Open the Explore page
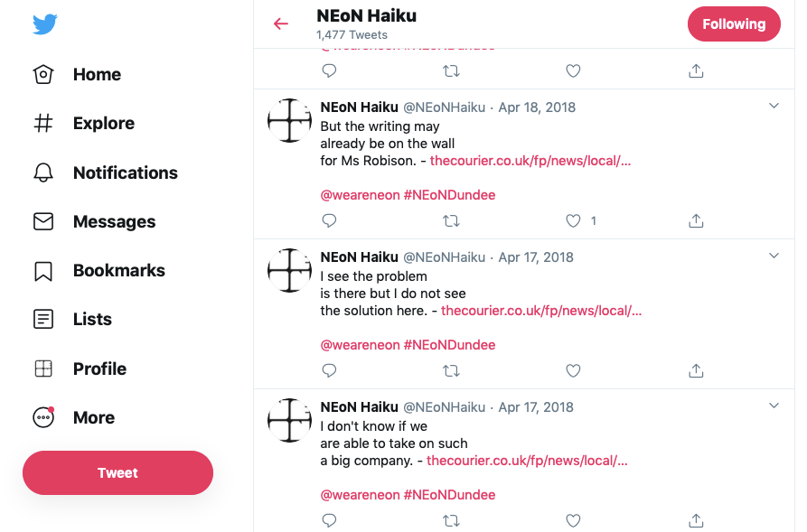 click(x=83, y=124)
